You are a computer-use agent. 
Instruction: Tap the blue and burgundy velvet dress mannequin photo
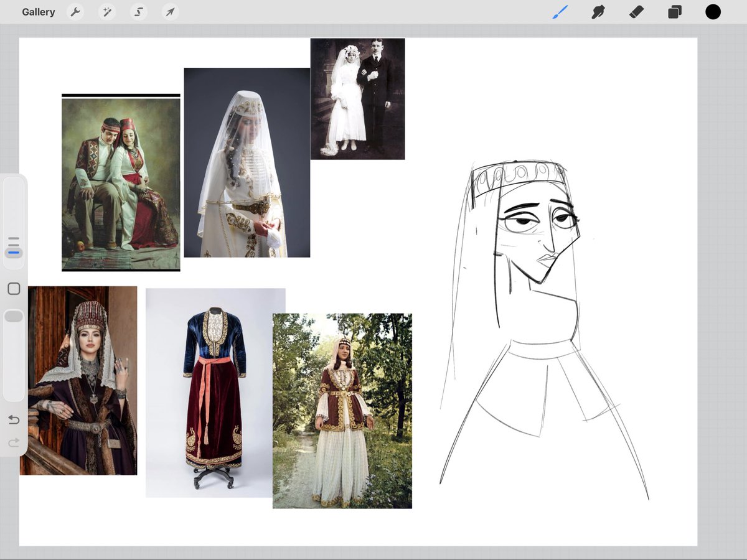tap(209, 393)
